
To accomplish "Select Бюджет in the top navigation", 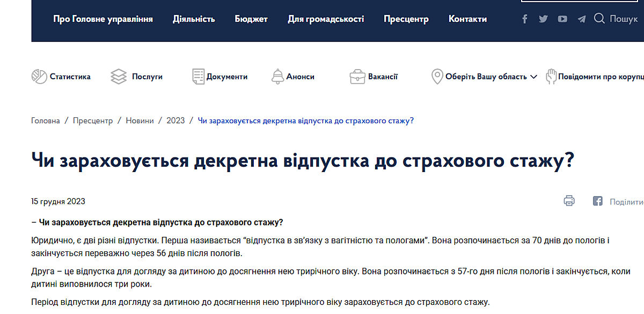I will (x=251, y=19).
